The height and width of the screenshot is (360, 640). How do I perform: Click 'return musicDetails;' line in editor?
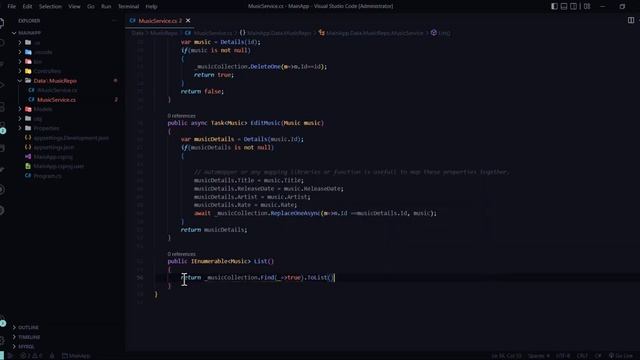pos(214,230)
